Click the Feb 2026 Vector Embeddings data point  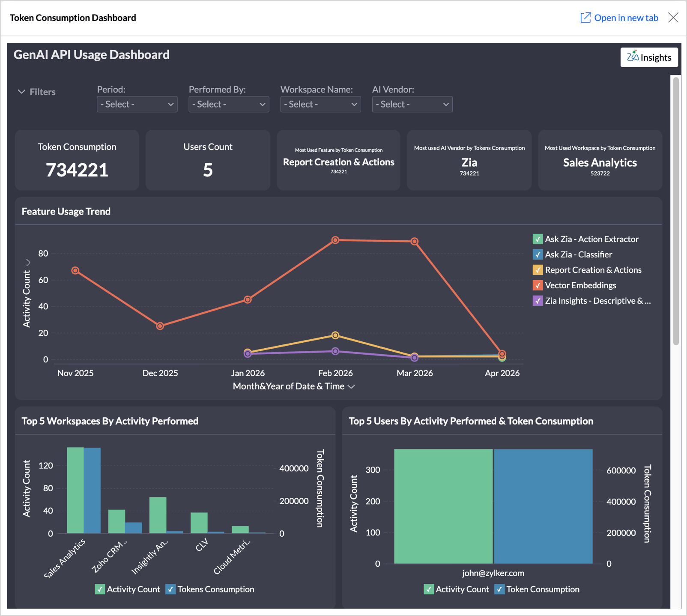335,240
